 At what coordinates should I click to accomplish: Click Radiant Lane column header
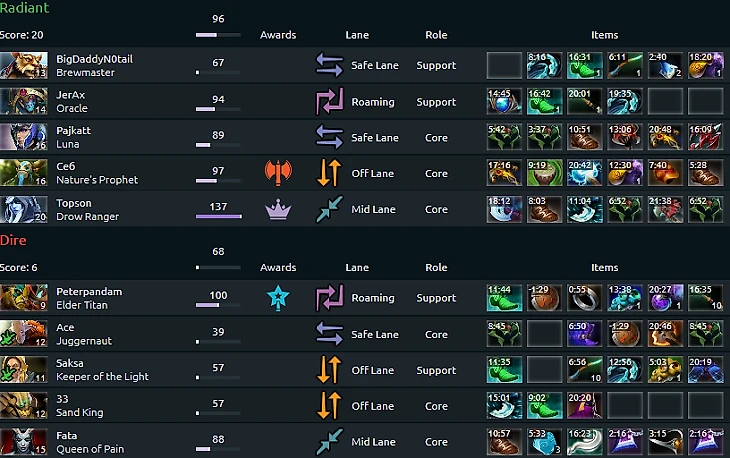point(357,35)
